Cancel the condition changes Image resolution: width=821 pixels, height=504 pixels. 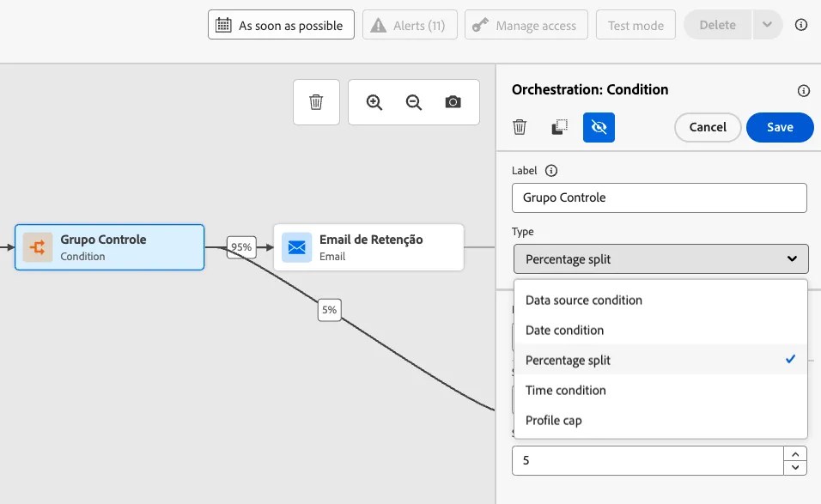tap(708, 127)
